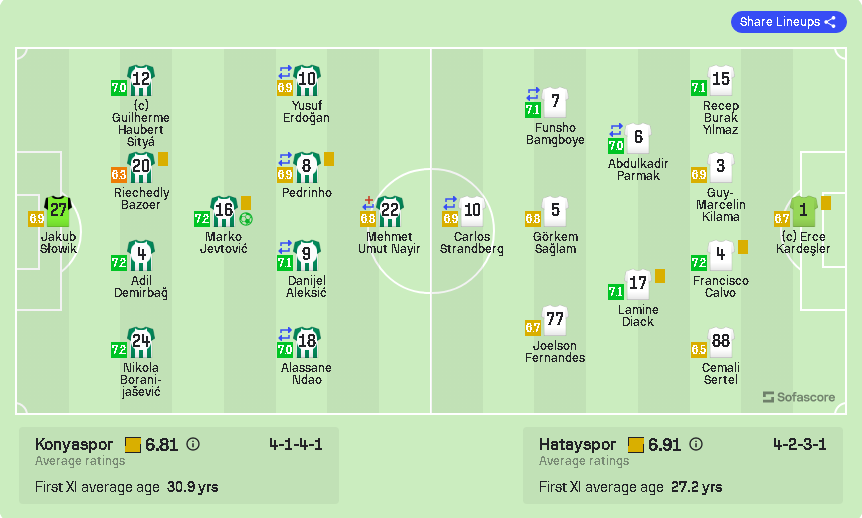Click the Hatayspor average rating info icon
Viewport: 862px width, 518px height.
(696, 445)
